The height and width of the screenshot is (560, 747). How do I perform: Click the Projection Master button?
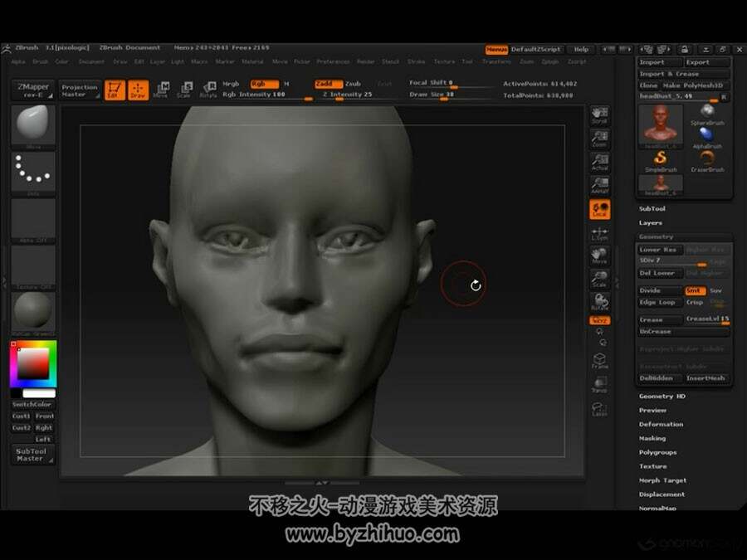click(x=80, y=90)
